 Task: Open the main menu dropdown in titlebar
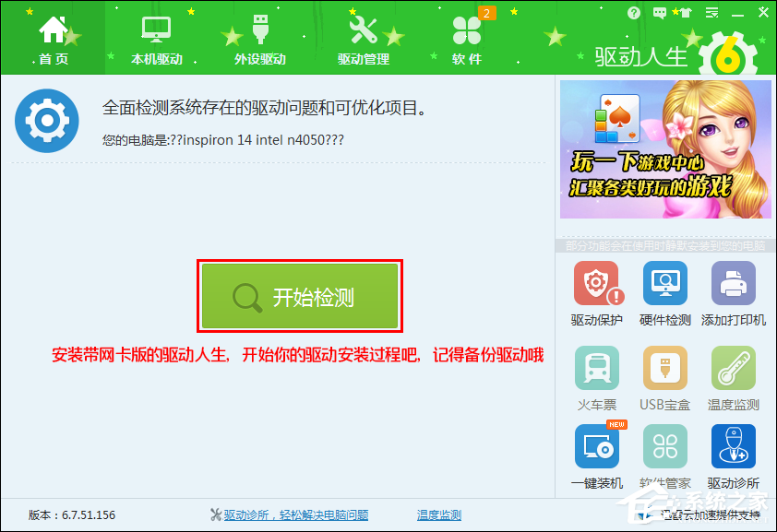[711, 13]
